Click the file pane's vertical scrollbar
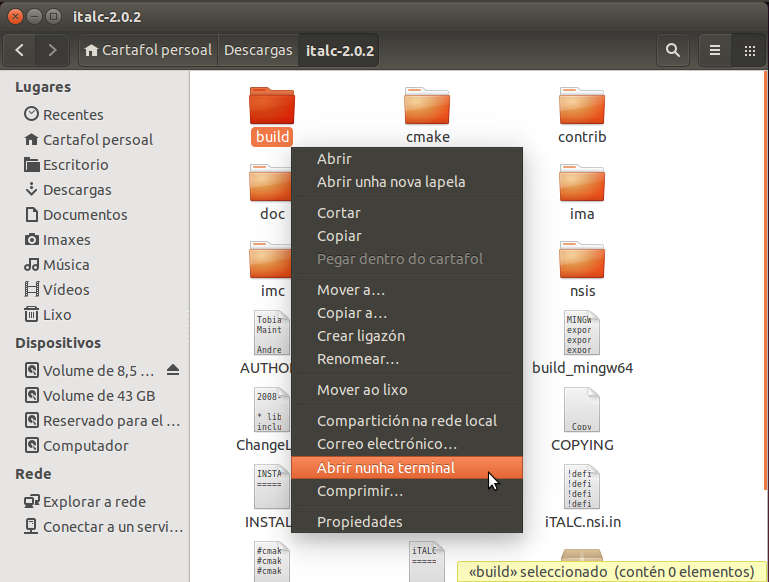 coord(766,279)
